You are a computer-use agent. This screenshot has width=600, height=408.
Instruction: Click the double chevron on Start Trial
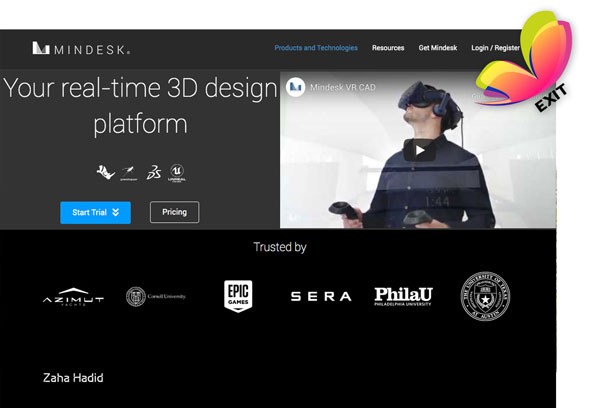[x=116, y=212]
